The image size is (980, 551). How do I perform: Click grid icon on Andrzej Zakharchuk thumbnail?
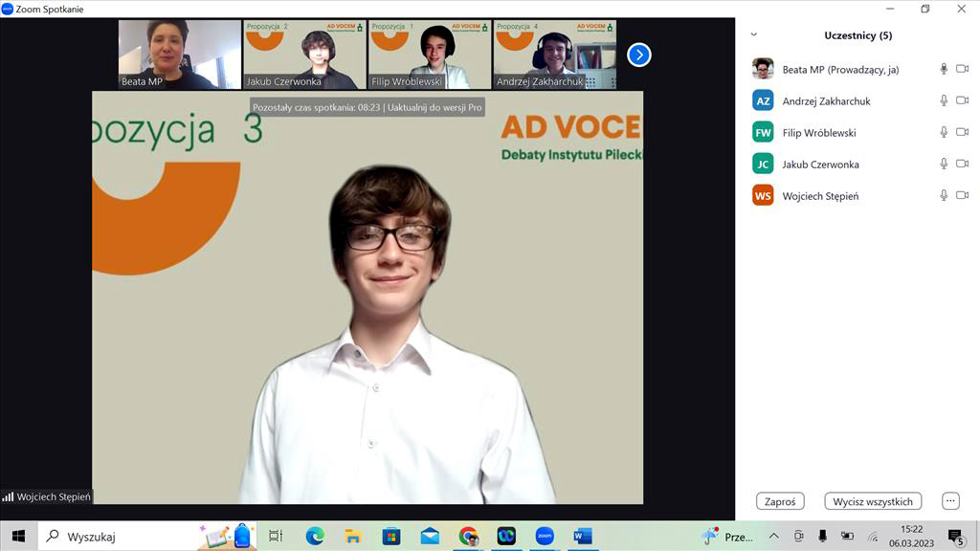coord(590,82)
